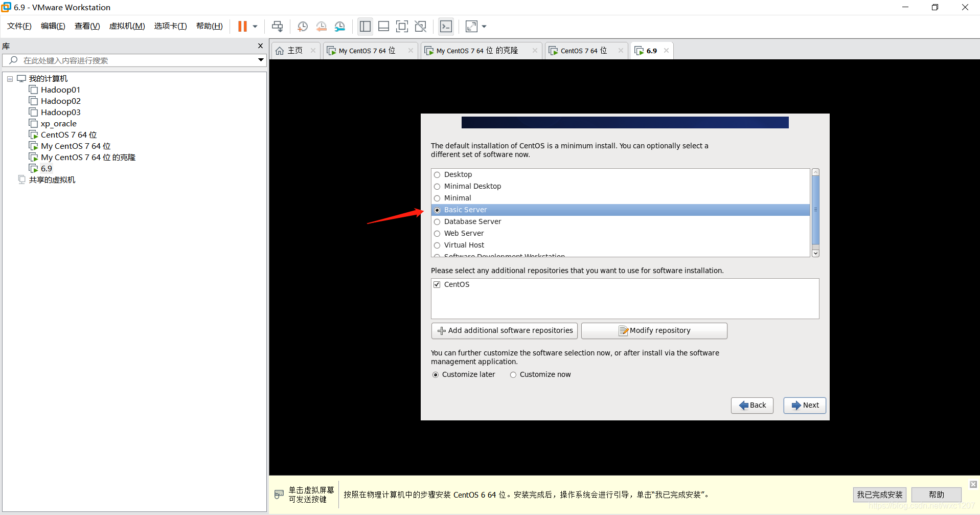980x515 pixels.
Task: Click the keyboard hint icon in bottom bar
Action: 279,494
